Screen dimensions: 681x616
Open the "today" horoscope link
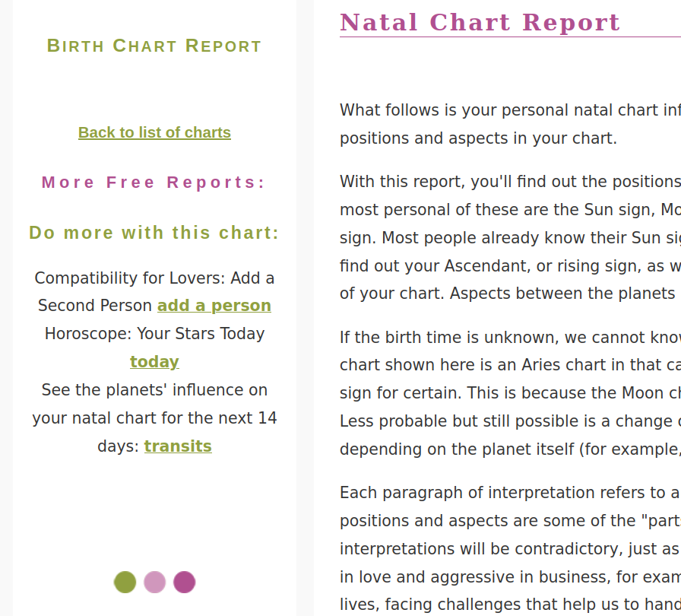154,362
